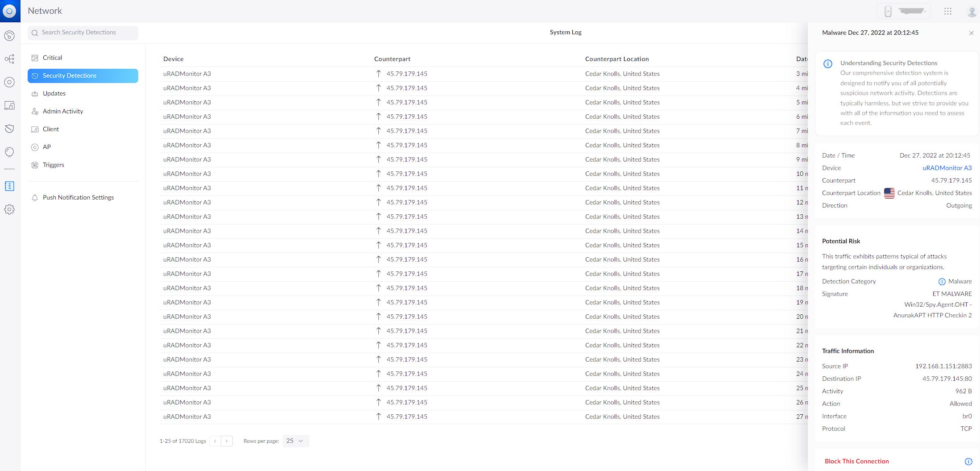
Task: Click the Updates download icon
Action: (35, 94)
